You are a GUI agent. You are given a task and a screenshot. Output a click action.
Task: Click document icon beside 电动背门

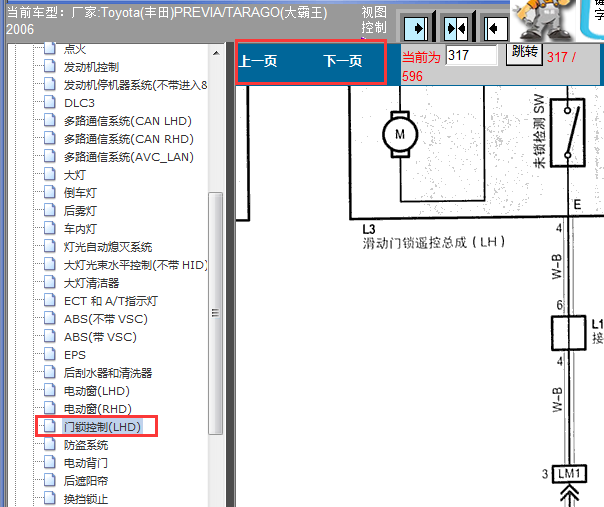click(50, 462)
